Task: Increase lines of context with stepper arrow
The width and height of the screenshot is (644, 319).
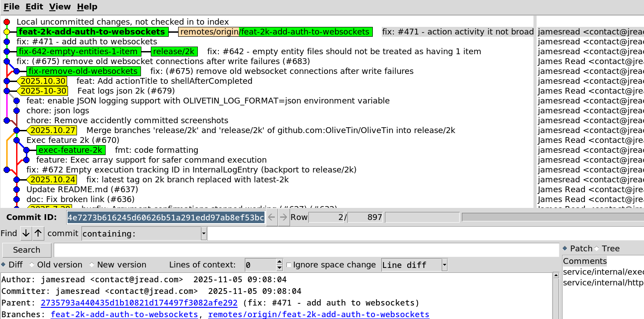Action: [x=280, y=262]
